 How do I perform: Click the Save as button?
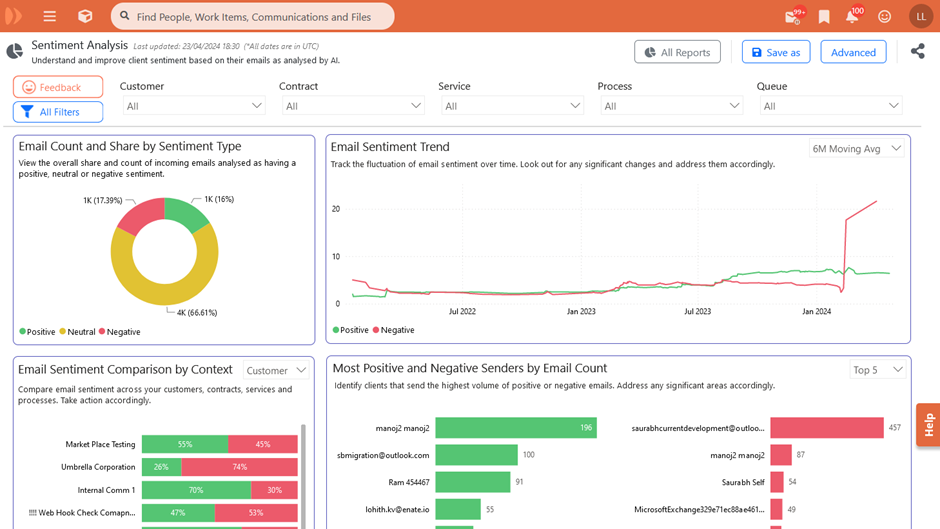coord(775,52)
